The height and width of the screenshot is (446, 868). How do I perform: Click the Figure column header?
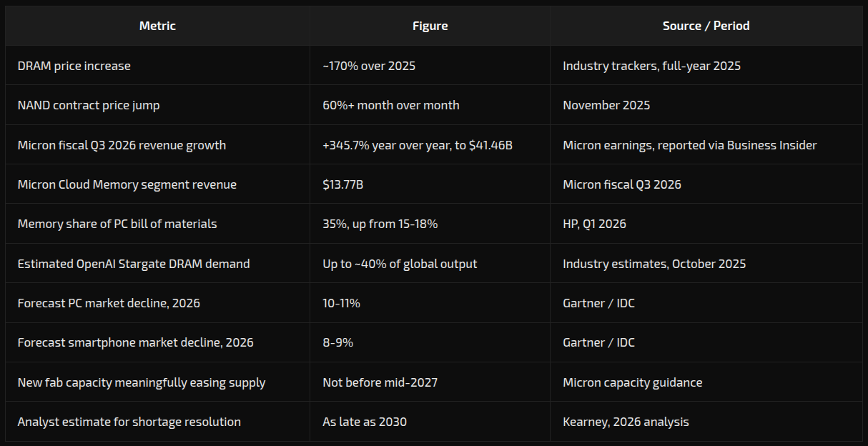(430, 26)
